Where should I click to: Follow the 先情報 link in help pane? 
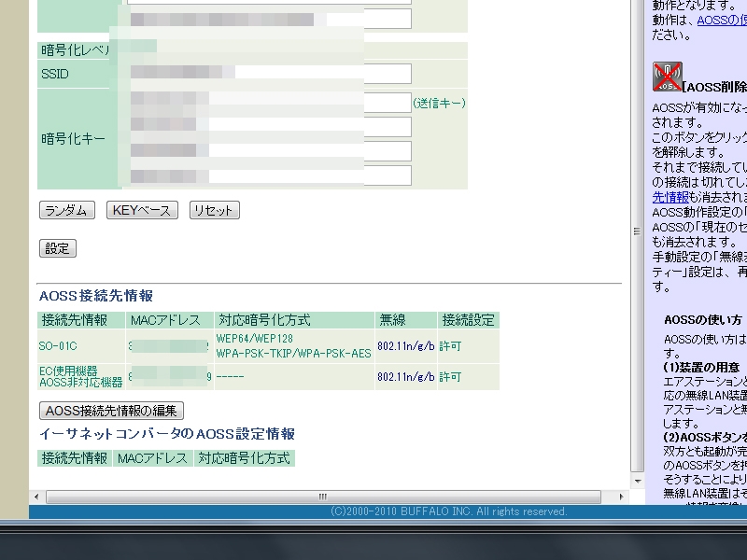[x=670, y=197]
